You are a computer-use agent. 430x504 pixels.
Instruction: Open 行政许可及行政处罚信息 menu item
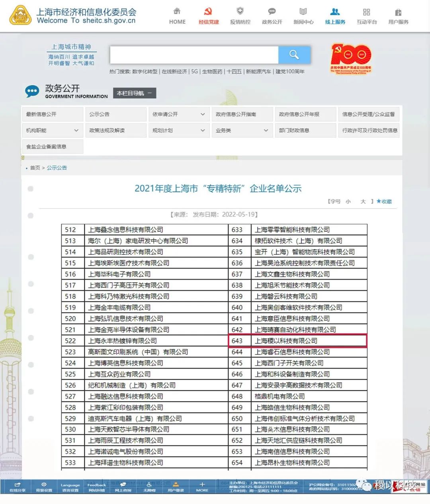click(369, 130)
